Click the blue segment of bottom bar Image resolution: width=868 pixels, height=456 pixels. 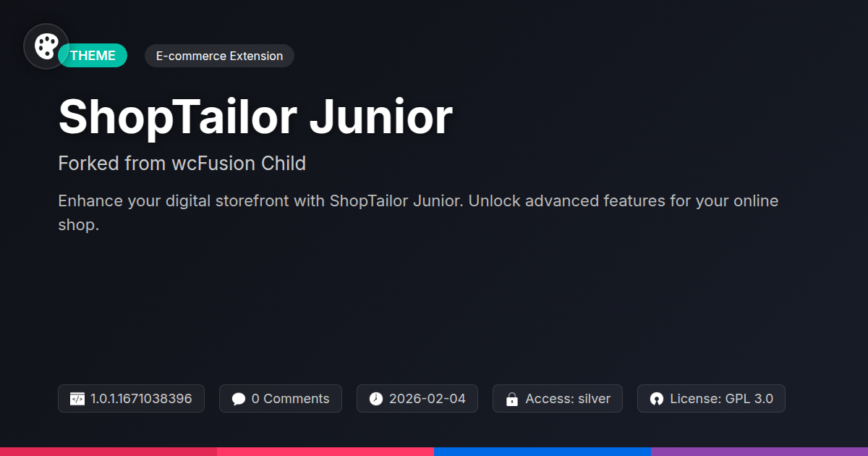pos(542,451)
